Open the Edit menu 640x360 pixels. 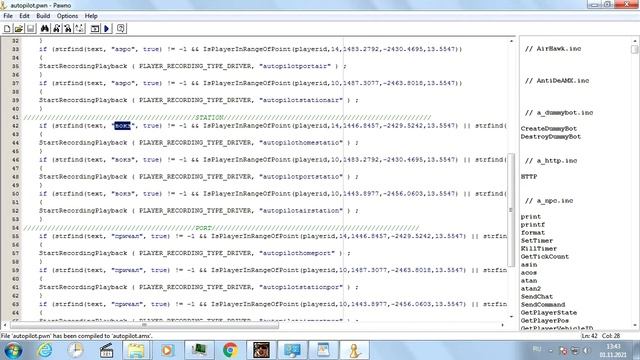(x=24, y=16)
